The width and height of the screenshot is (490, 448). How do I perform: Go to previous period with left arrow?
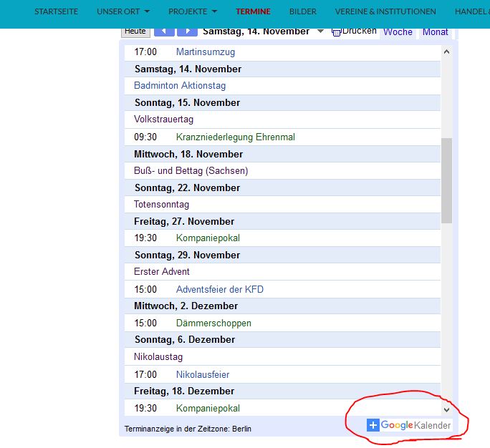point(164,31)
